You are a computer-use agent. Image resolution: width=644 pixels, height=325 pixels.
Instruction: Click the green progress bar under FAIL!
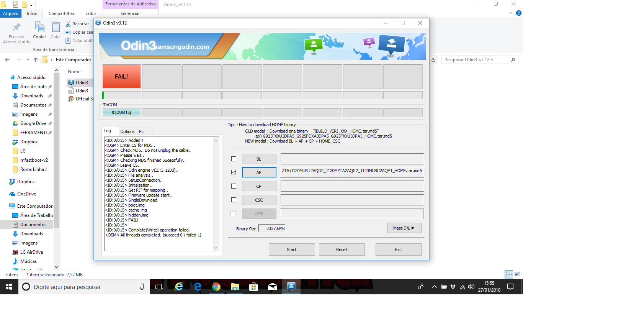121,95
